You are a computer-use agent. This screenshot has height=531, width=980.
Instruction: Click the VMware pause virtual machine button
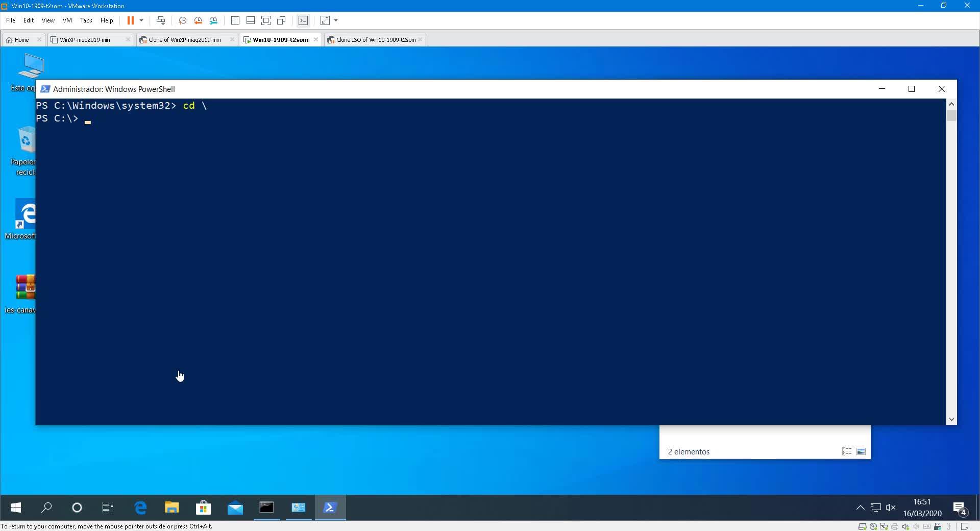(x=131, y=20)
